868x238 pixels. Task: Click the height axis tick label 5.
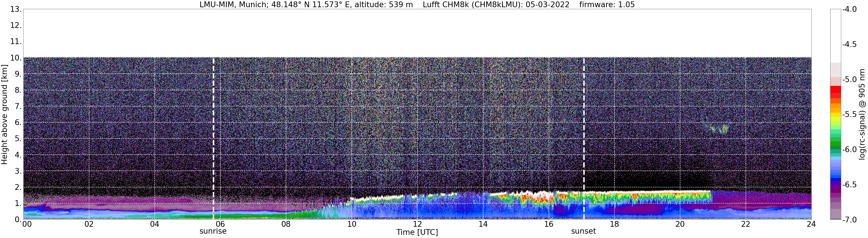pos(18,139)
